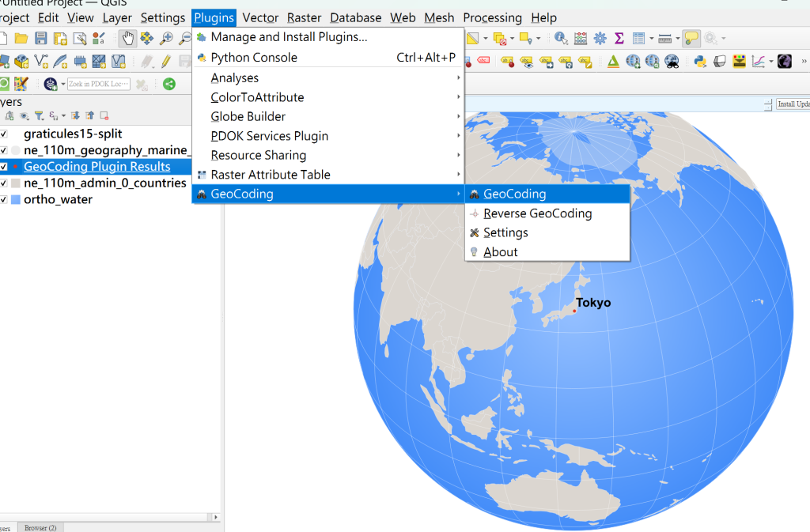Create a New Shapefile Layer
This screenshot has height=532, width=810.
point(41,62)
